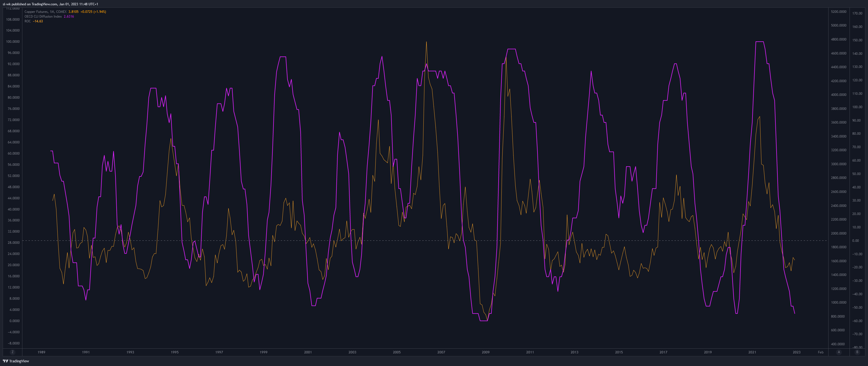
Task: Click the ROC value −14.63
Action: [38, 21]
